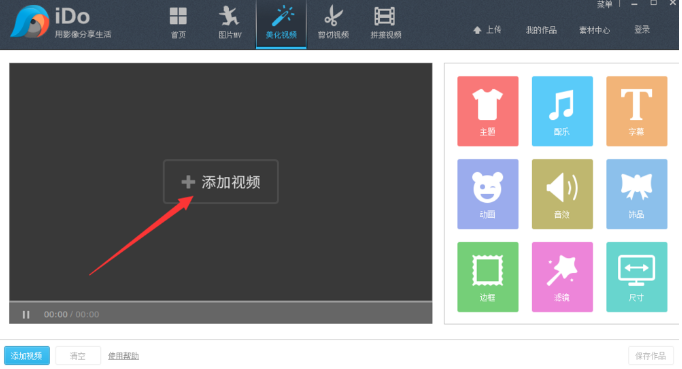Viewport: 682px width, 369px height.
Task: Select the 音效 sound effects speaker tile
Action: [562, 194]
